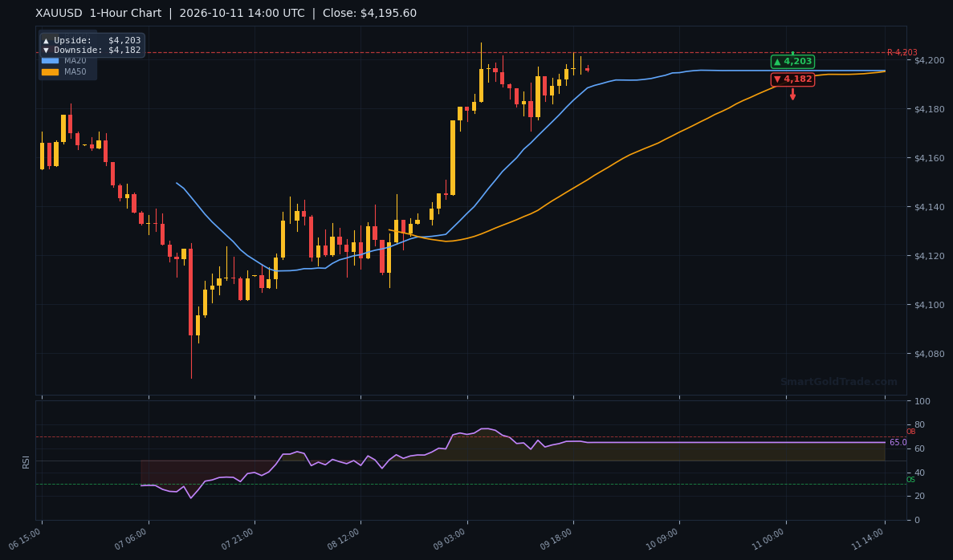Click the green 4,203 upside target label
Viewport: 953px width, 560px height.
click(792, 61)
